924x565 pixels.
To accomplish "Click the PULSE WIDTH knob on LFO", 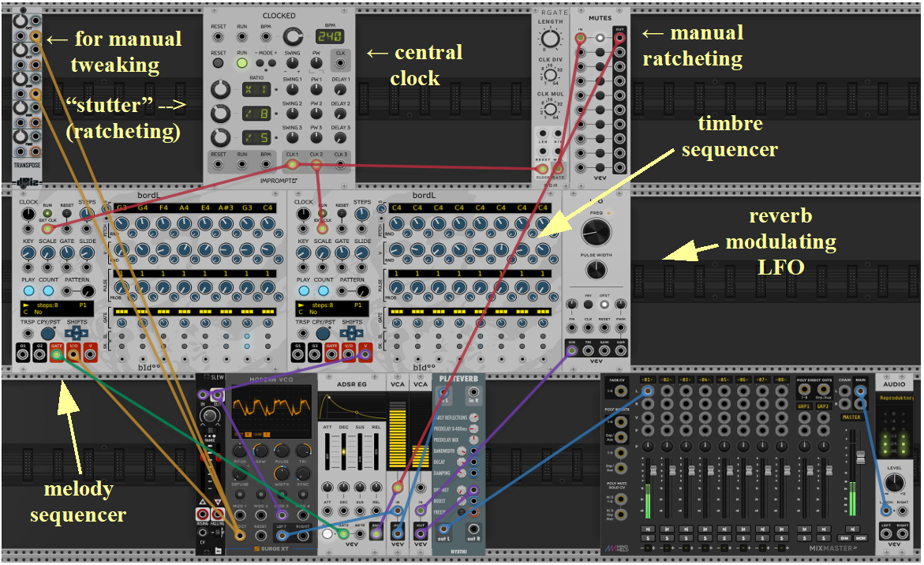I will click(597, 271).
